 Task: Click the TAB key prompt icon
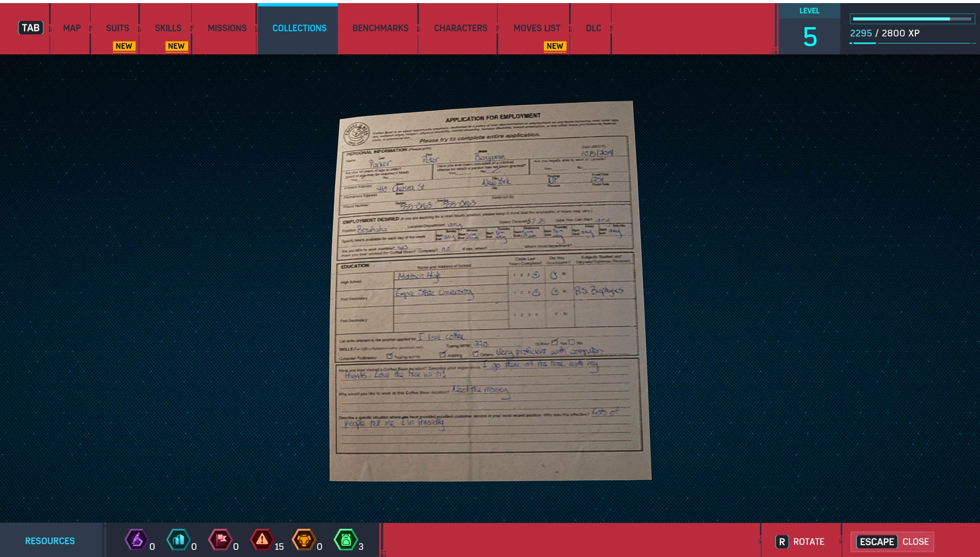tap(31, 27)
